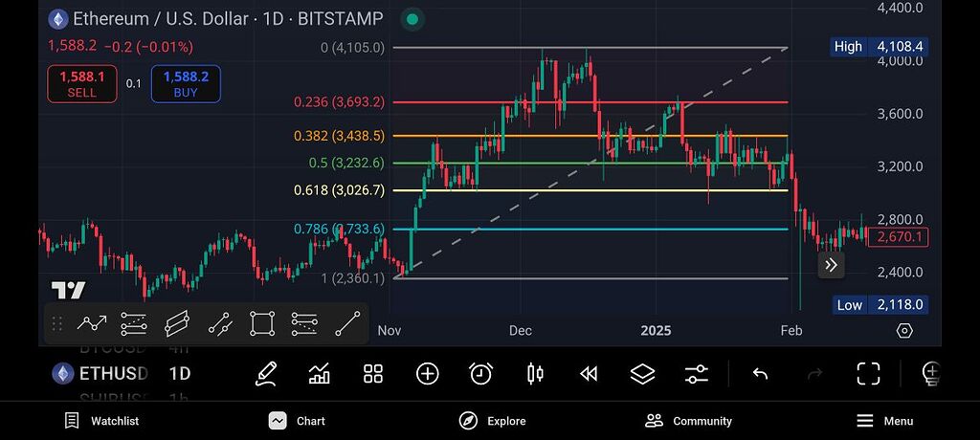Select the rectangle shape tool
980x440 pixels.
(x=262, y=323)
